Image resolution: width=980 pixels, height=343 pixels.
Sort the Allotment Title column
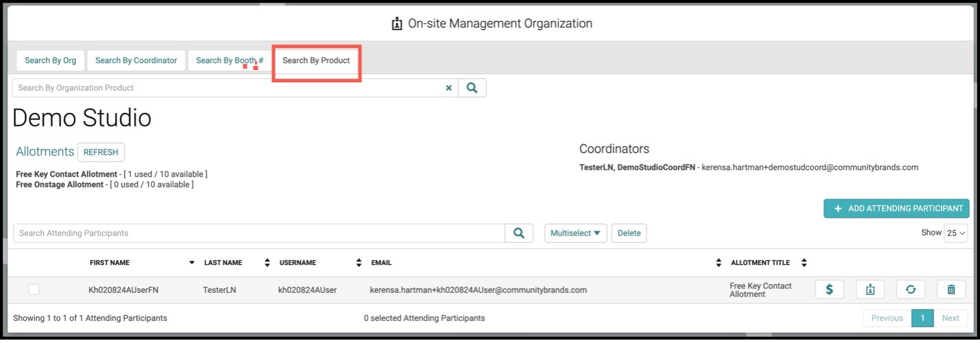[804, 263]
